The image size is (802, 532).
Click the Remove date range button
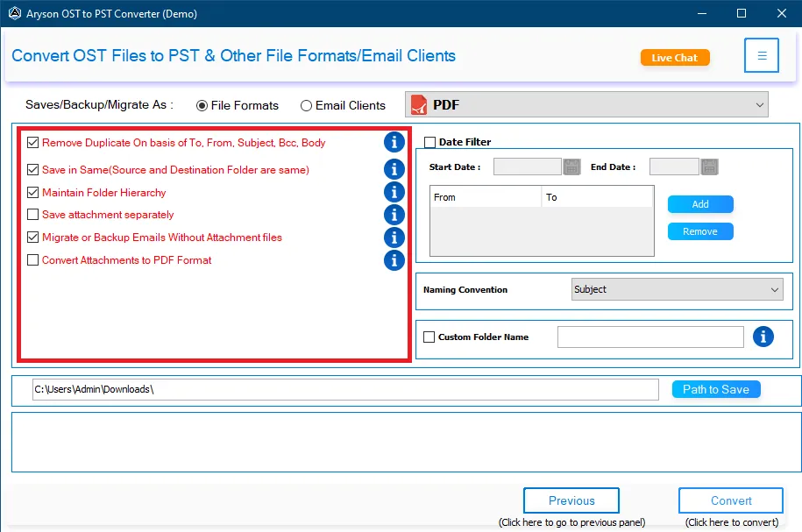(700, 231)
